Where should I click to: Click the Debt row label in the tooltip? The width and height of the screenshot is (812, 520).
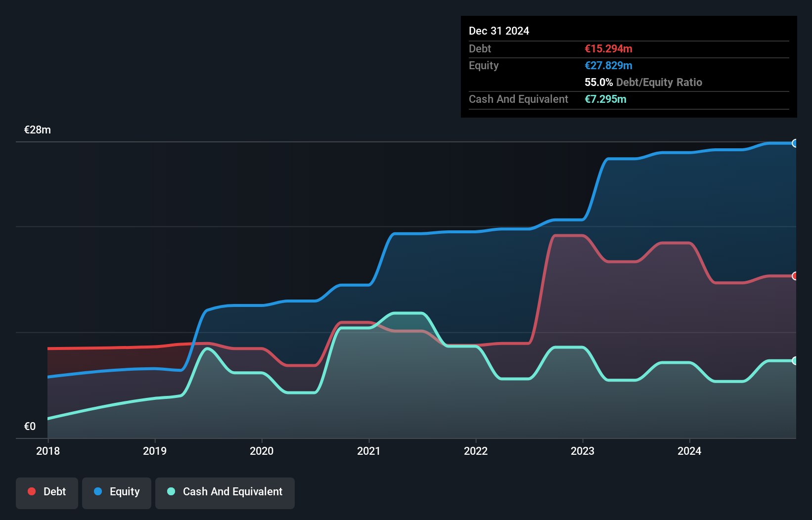(480, 48)
